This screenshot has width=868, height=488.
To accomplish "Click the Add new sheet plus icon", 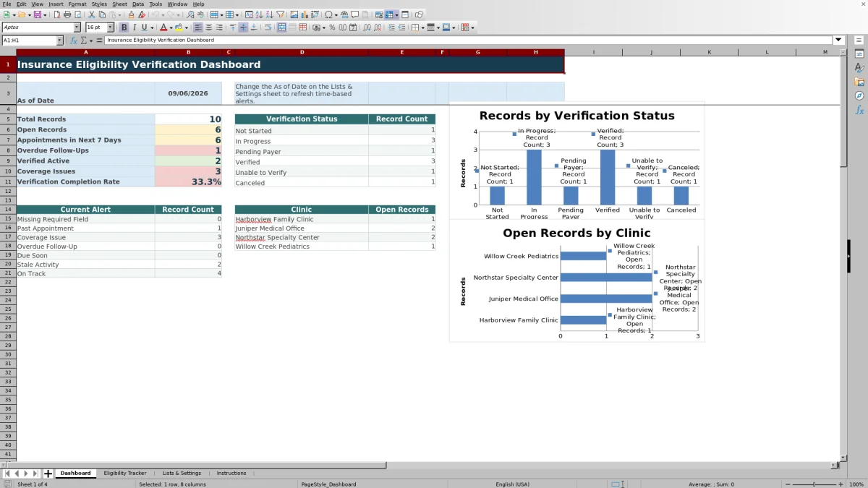I will [48, 474].
